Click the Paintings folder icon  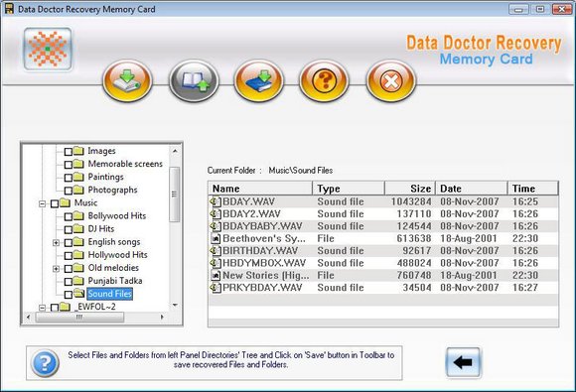click(x=78, y=177)
